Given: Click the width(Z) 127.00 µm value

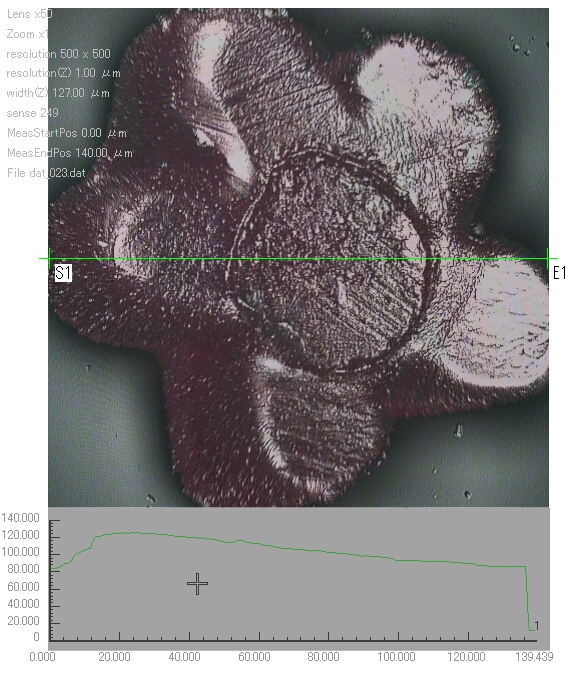Looking at the screenshot, I should point(58,93).
